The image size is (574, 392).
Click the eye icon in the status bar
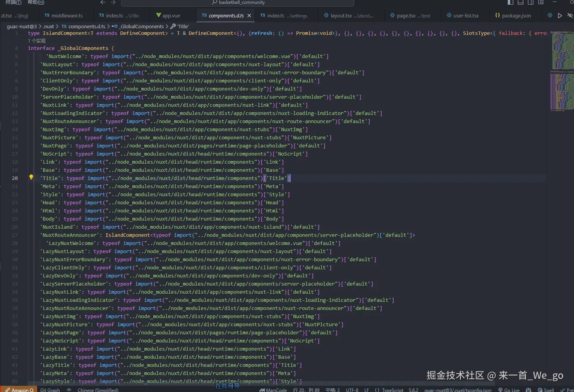tap(69, 390)
